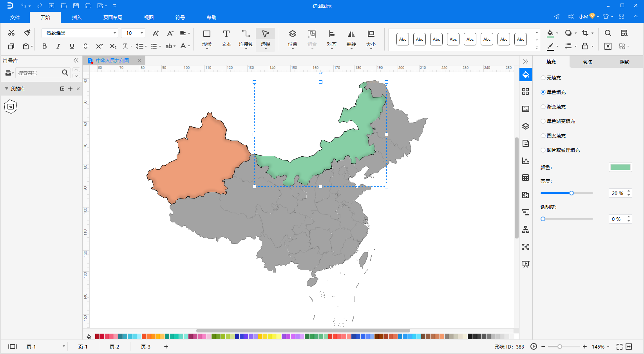Open the 线条 tab in the right panel

587,61
